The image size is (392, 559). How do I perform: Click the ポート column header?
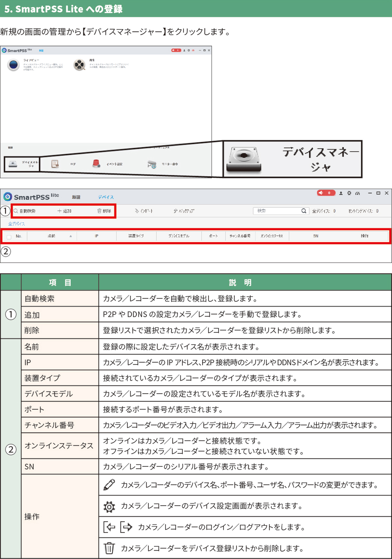tap(214, 236)
